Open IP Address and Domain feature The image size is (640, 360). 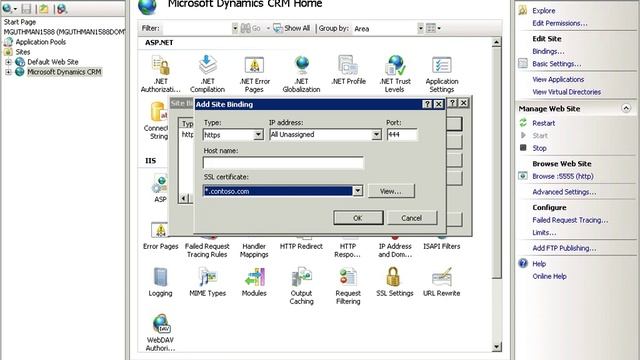click(x=395, y=250)
